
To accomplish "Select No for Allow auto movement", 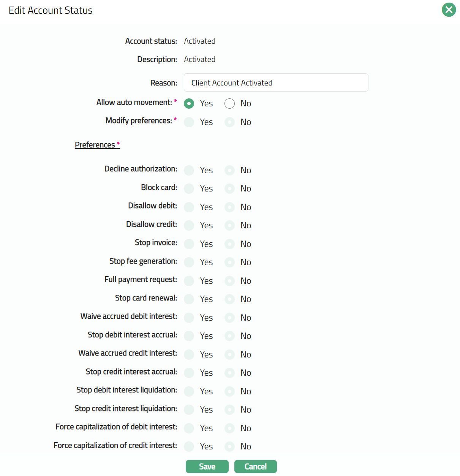I will (x=229, y=104).
